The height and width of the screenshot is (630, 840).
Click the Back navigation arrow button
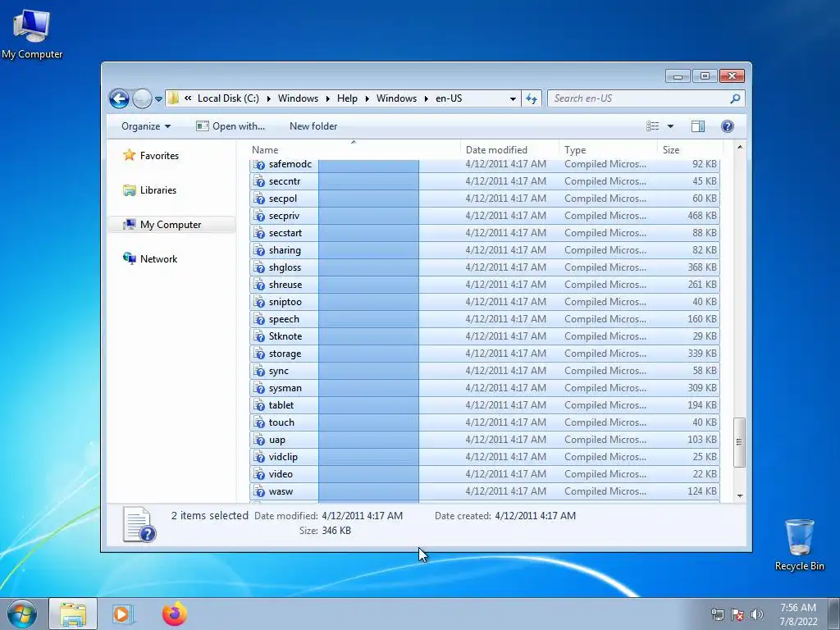119,98
